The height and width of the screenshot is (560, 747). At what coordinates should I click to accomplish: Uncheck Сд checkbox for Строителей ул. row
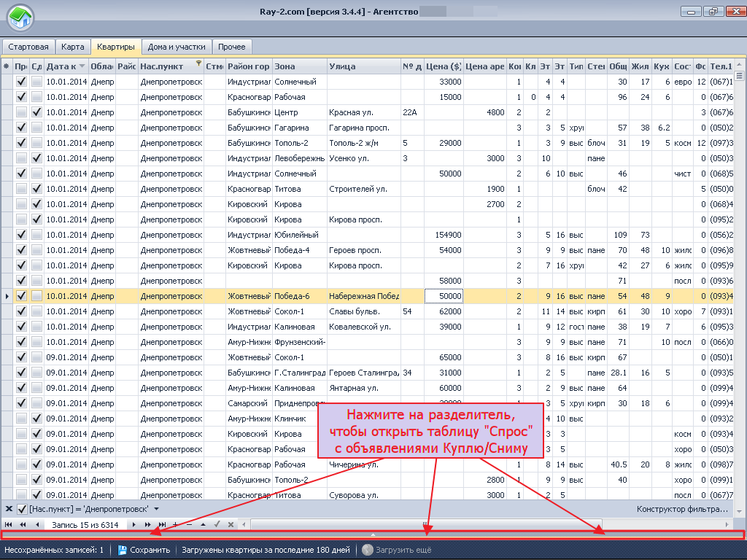36,189
